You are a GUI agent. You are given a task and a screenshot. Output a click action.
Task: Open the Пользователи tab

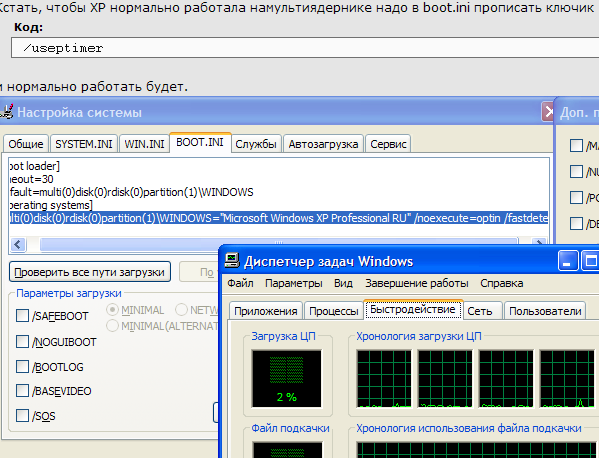(x=545, y=311)
